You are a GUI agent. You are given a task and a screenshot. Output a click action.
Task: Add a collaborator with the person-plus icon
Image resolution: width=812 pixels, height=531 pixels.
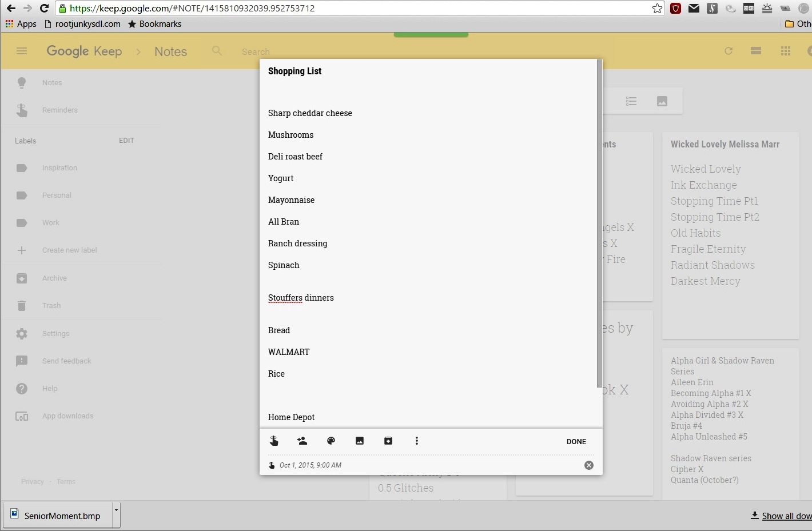click(x=302, y=441)
